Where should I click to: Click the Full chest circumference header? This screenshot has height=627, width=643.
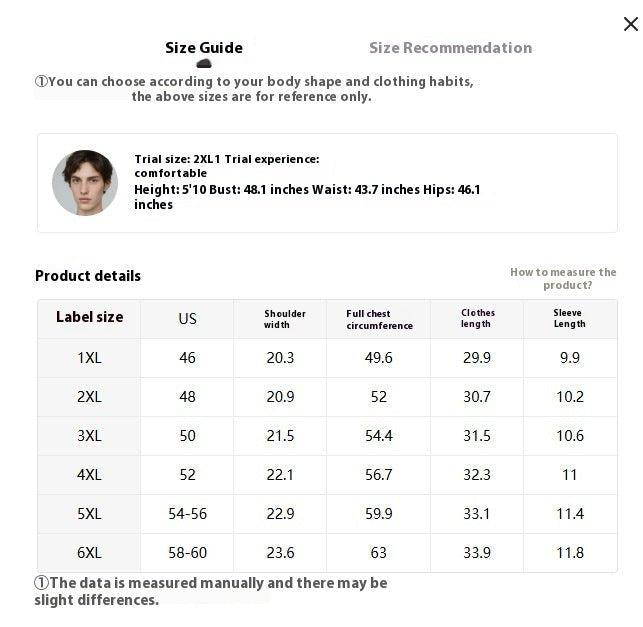(x=379, y=319)
